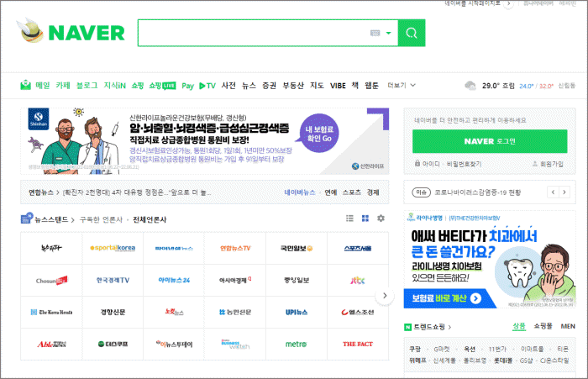Open the metro press logo
Screen dimensions: 588x379
click(x=297, y=344)
